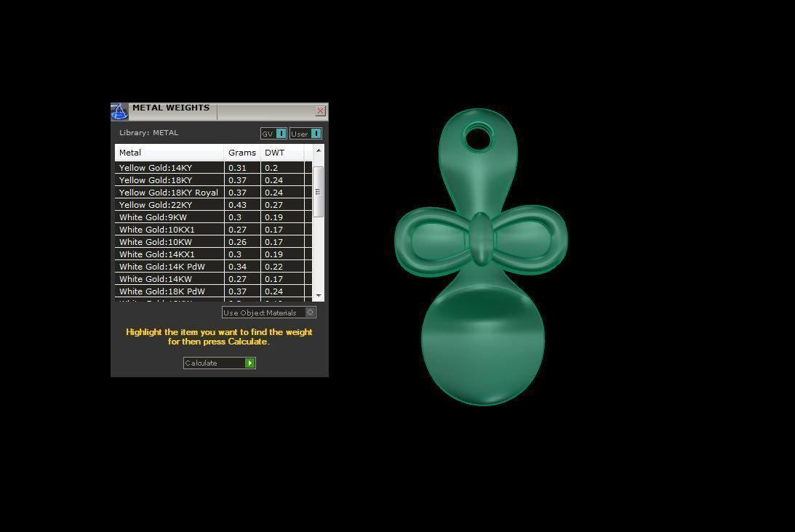Click the Library: METAL label
The height and width of the screenshot is (532, 795).
[148, 133]
